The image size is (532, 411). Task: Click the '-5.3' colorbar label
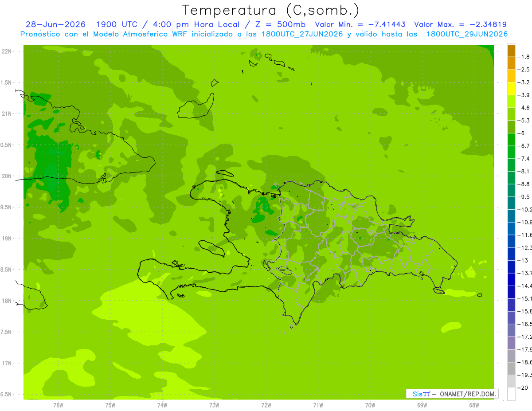524,120
